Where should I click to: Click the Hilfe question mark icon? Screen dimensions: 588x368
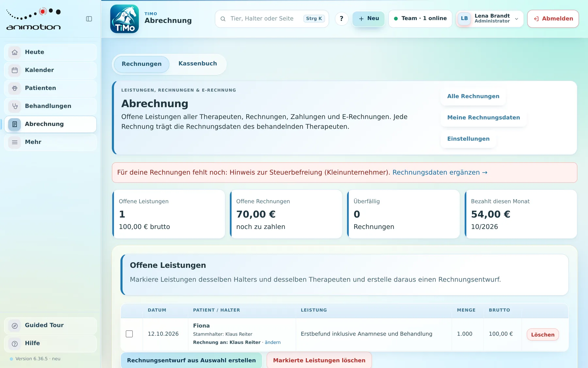coord(15,344)
